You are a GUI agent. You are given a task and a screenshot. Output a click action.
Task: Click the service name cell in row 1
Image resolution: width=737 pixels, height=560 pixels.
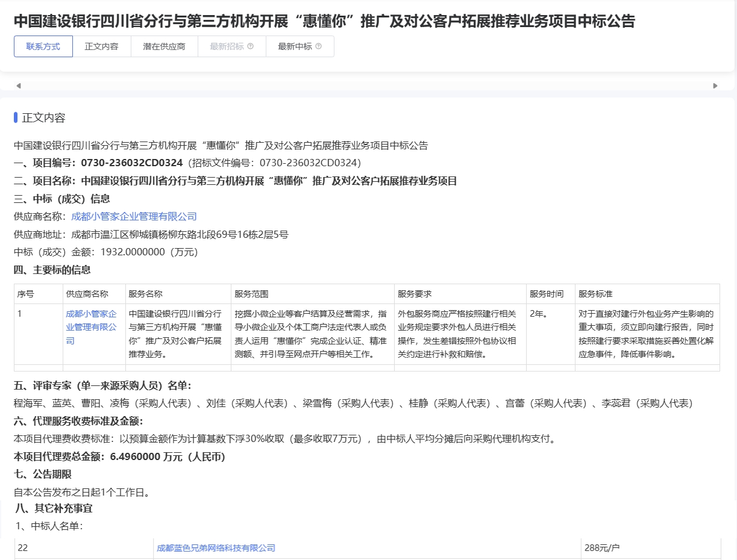pos(178,334)
